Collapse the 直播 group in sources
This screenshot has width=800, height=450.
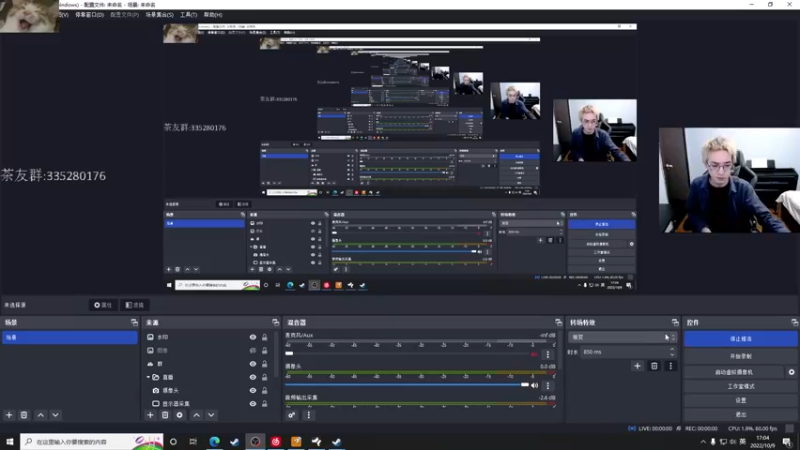[x=148, y=377]
